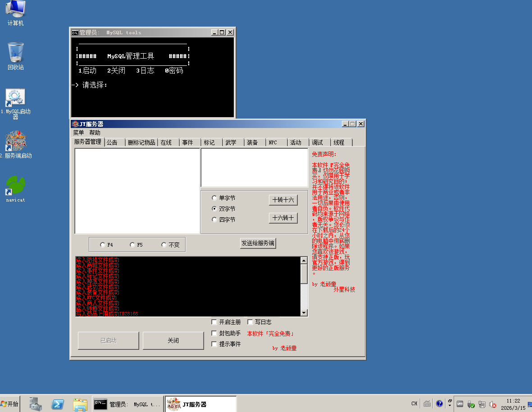
Task: Open the 菜单 menu
Action: coord(78,133)
